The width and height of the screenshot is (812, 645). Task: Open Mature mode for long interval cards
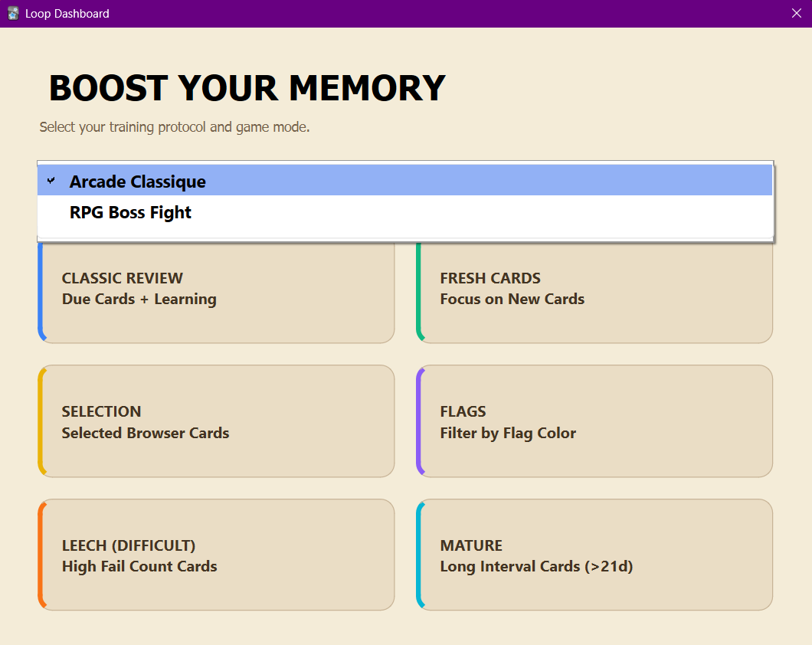coord(595,555)
